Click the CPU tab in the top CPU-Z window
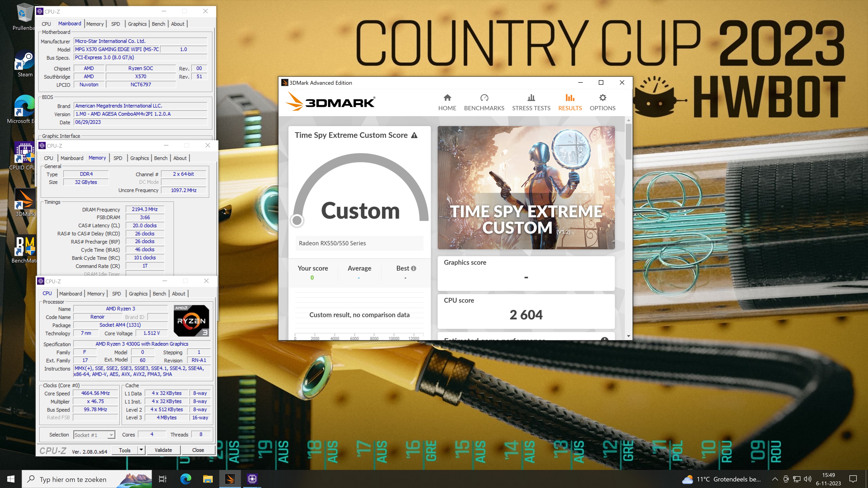The width and height of the screenshot is (868, 488). 46,24
